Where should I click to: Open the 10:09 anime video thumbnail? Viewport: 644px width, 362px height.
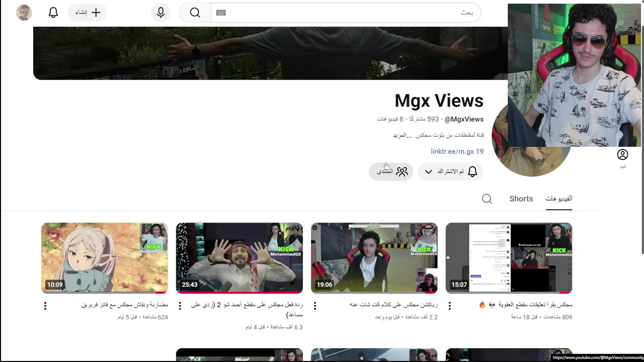pyautogui.click(x=105, y=258)
